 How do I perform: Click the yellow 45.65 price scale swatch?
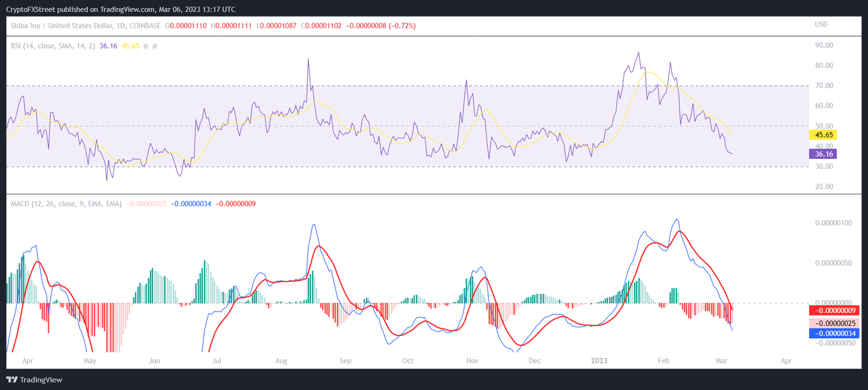[824, 135]
